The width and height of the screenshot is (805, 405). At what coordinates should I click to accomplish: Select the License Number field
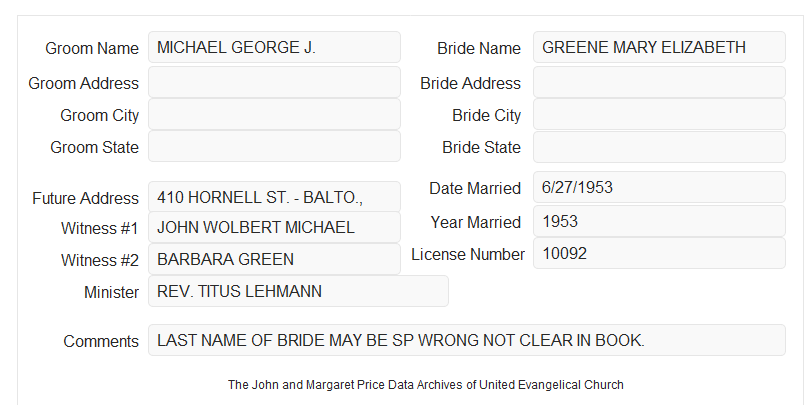pyautogui.click(x=659, y=253)
